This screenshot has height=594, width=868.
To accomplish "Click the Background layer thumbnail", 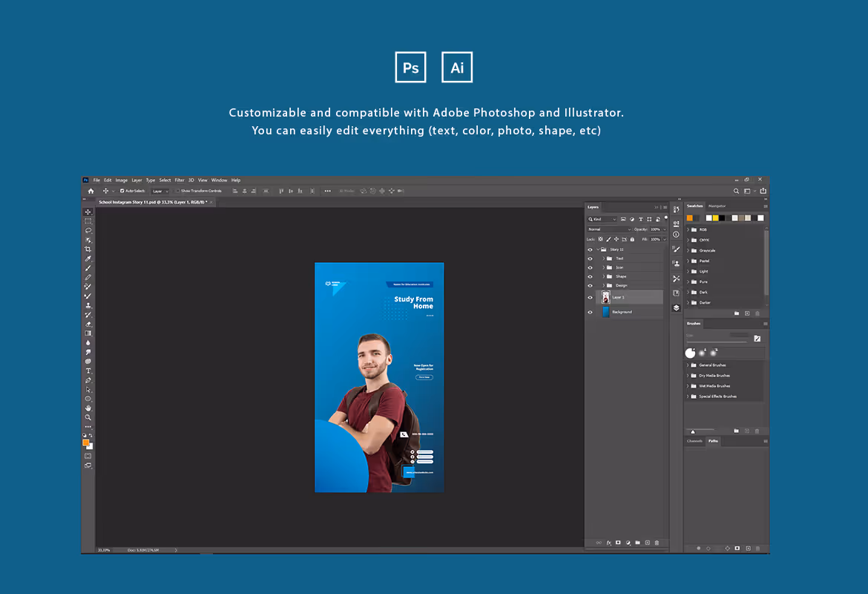I will click(x=605, y=312).
